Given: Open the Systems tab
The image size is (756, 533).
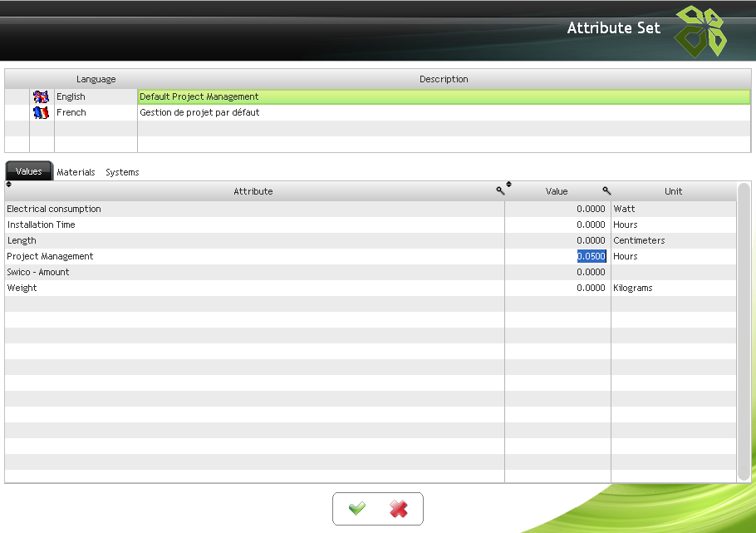Looking at the screenshot, I should [x=122, y=172].
